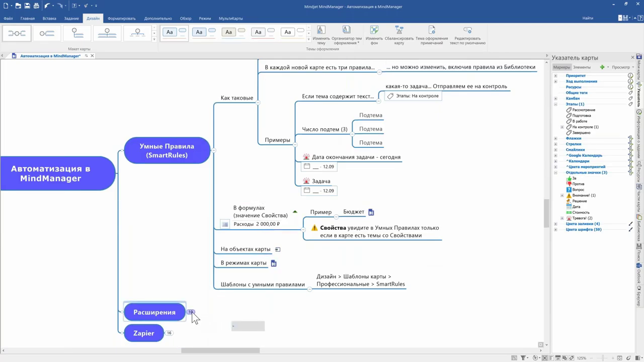Expand the Приоритет marker group
The height and width of the screenshot is (362, 644).
click(x=555, y=76)
